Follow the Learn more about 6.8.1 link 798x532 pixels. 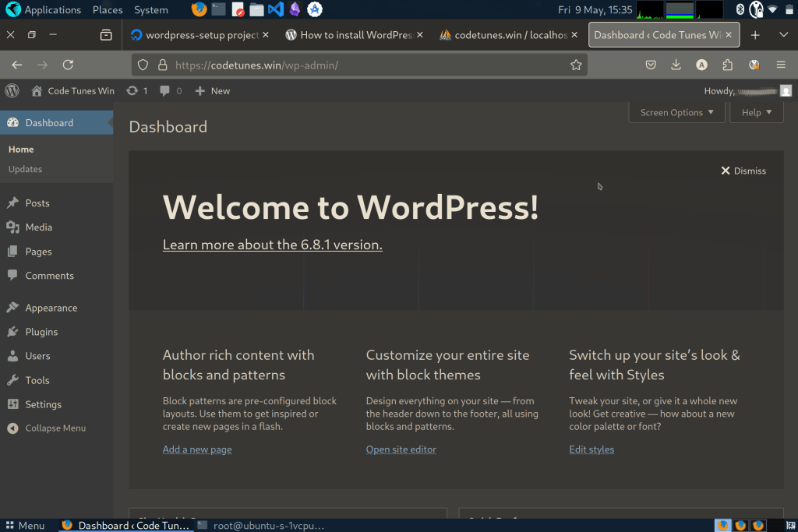[273, 245]
